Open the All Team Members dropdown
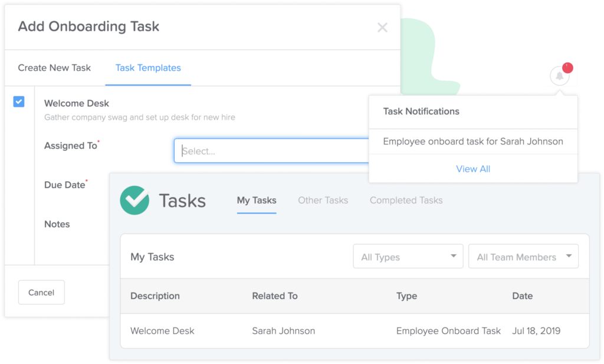 pyautogui.click(x=523, y=256)
